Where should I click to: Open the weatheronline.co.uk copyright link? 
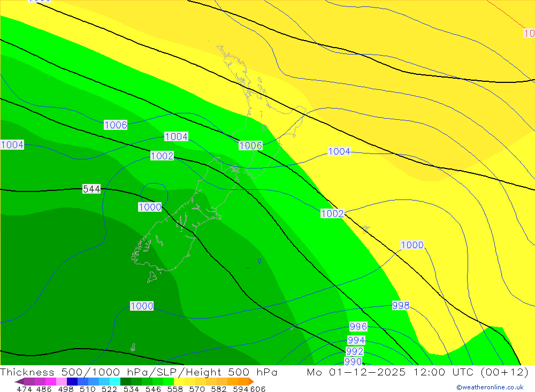pyautogui.click(x=490, y=387)
